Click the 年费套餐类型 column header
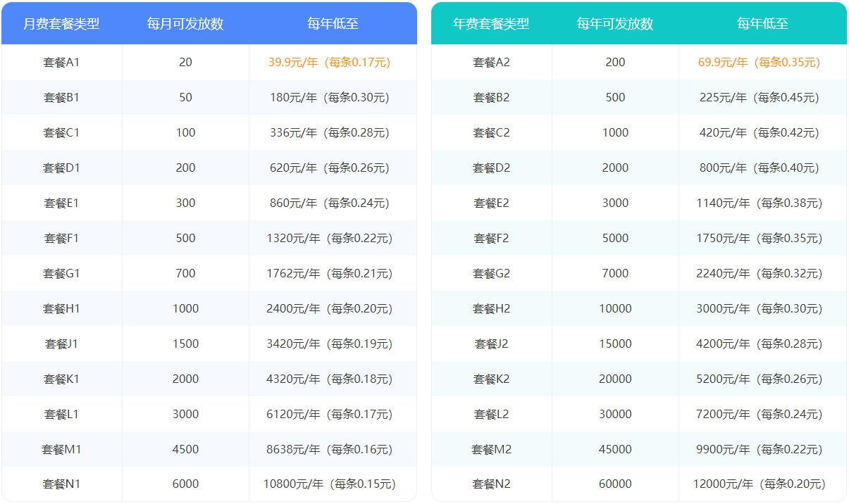The image size is (849, 504). (x=491, y=23)
